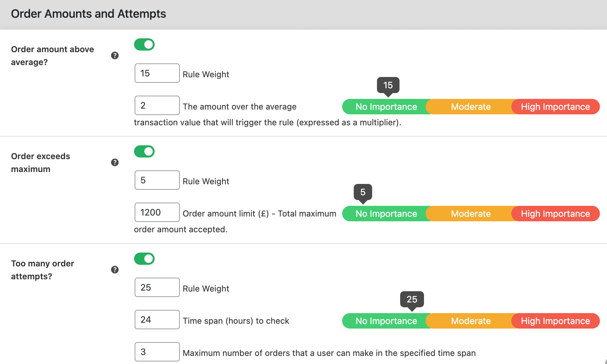Choose High Importance on Order exceeds maximum slider
The height and width of the screenshot is (364, 607).
pyautogui.click(x=555, y=214)
